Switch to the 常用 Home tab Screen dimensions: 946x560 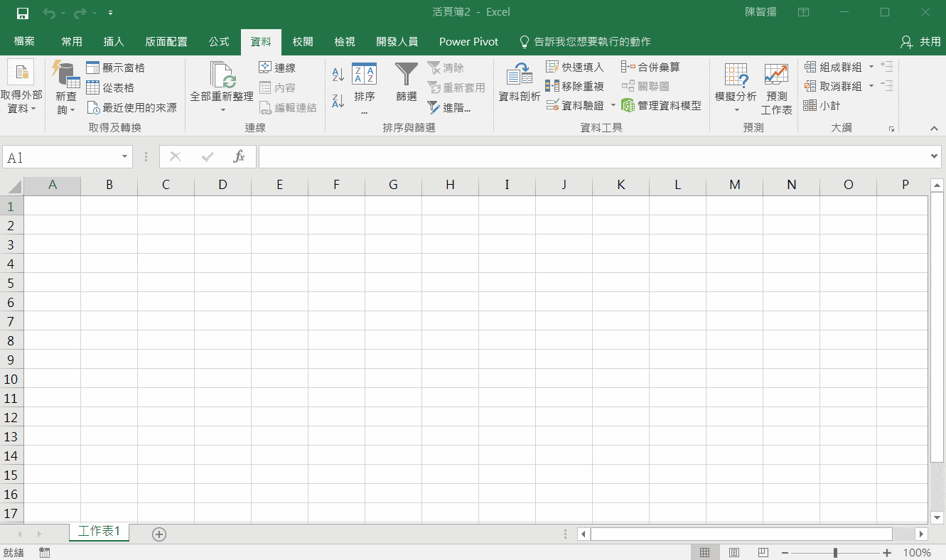coord(72,42)
